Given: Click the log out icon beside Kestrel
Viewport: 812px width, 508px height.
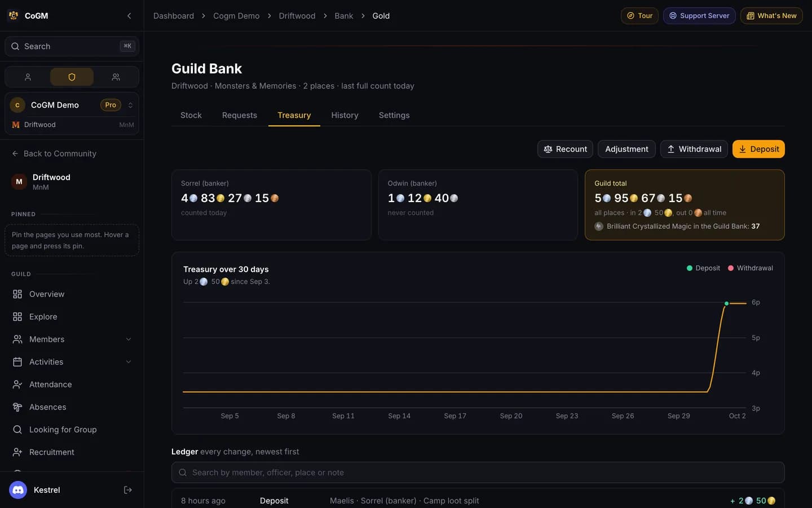Looking at the screenshot, I should [x=128, y=490].
